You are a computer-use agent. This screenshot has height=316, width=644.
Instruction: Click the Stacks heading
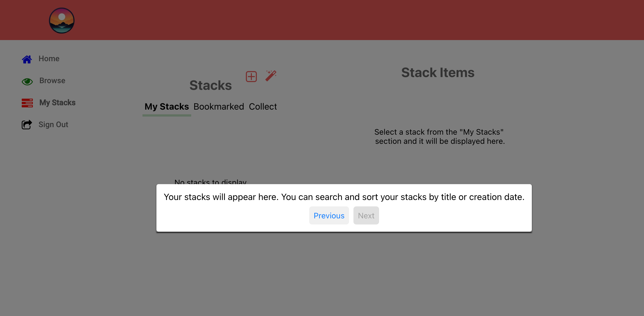(210, 85)
